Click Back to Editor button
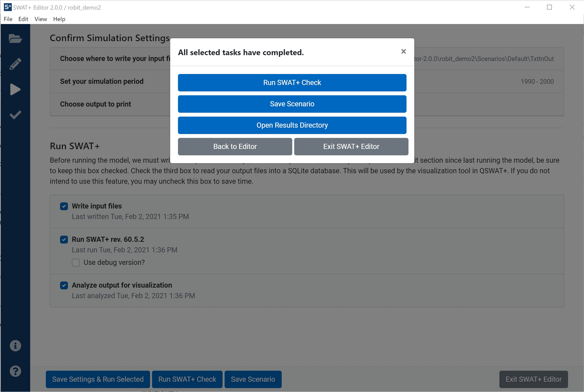Viewport: 584px width, 392px height. coord(235,146)
